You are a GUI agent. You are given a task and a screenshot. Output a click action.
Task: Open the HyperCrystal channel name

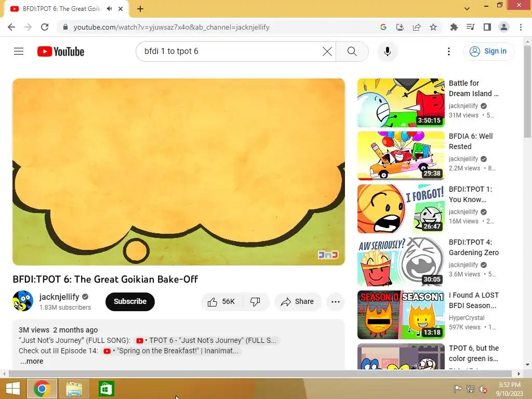[467, 318]
